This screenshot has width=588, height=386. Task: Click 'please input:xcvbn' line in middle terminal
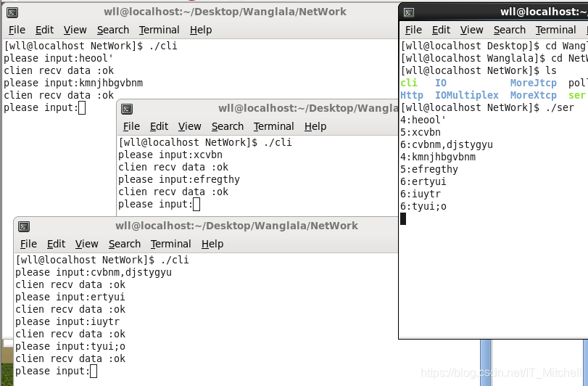click(x=170, y=155)
